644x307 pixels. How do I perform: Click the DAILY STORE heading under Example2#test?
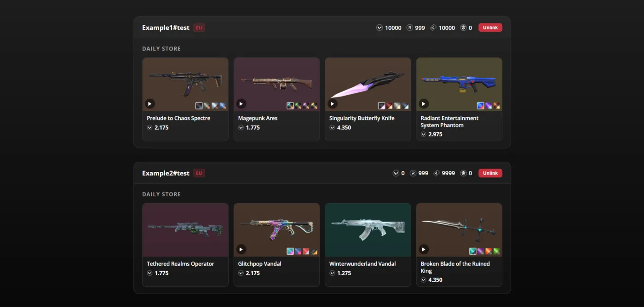point(161,194)
